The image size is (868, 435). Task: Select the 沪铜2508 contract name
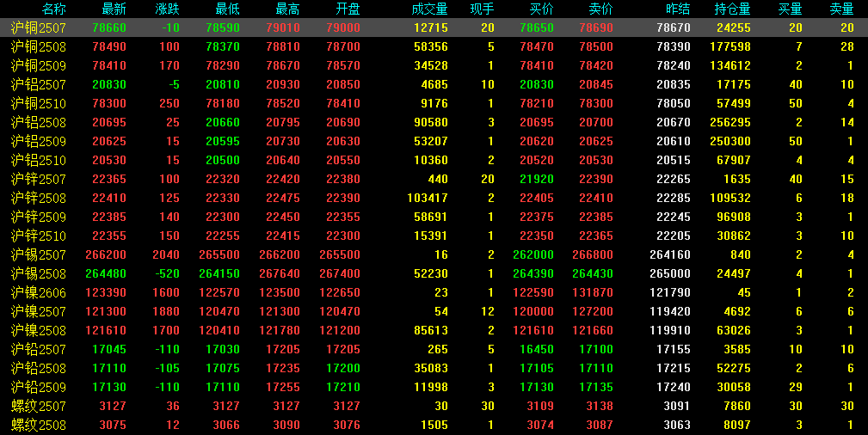coord(38,46)
